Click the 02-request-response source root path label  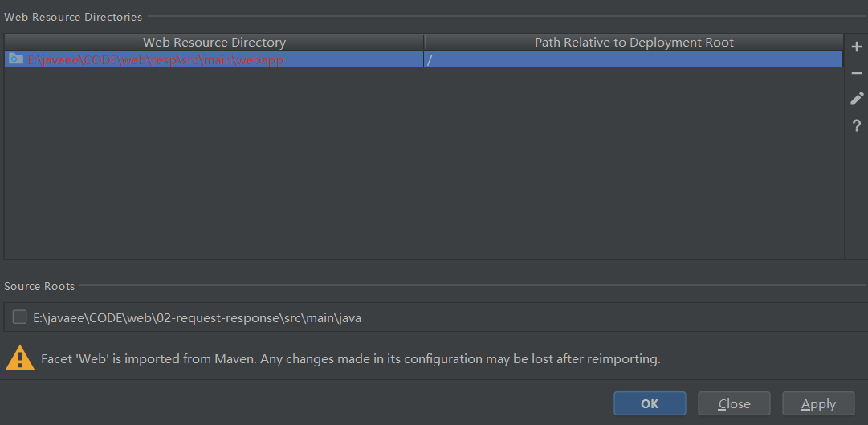click(x=198, y=318)
